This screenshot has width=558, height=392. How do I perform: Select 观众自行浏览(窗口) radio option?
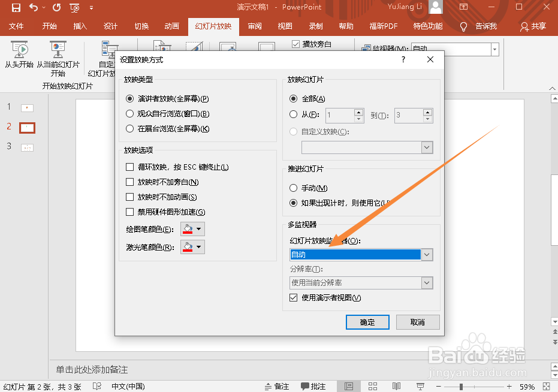click(x=130, y=113)
